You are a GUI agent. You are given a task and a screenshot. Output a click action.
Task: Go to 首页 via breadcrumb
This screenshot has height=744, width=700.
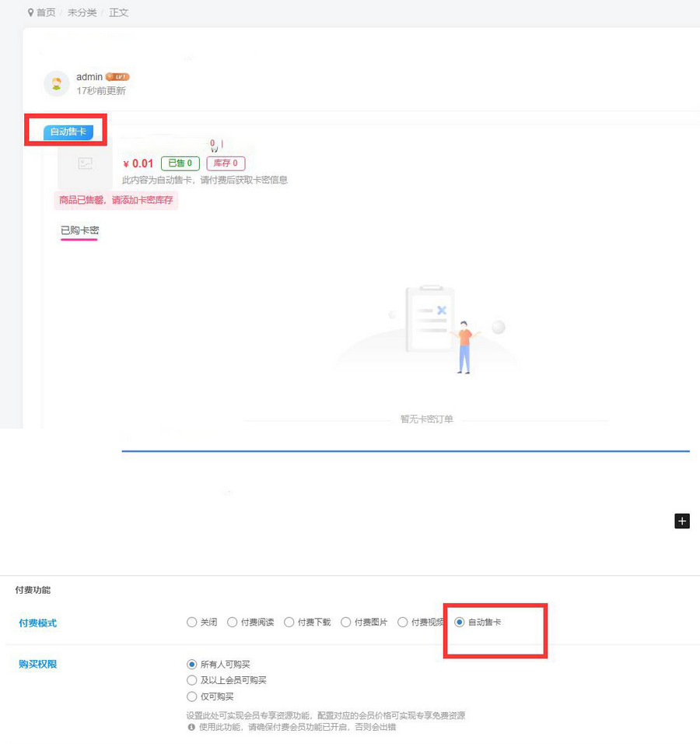(x=46, y=13)
